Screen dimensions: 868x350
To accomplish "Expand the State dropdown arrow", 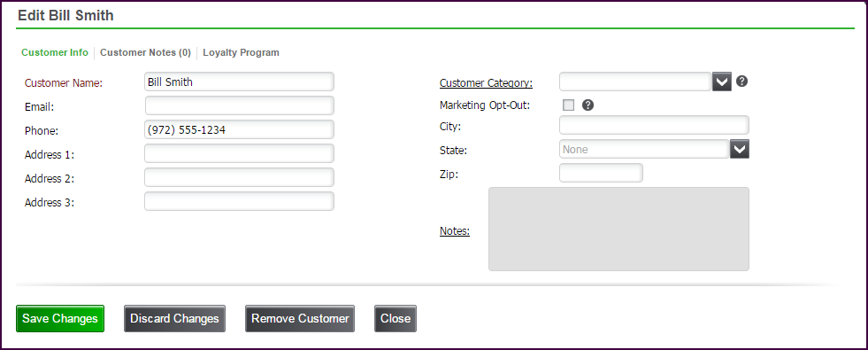I will (x=740, y=149).
